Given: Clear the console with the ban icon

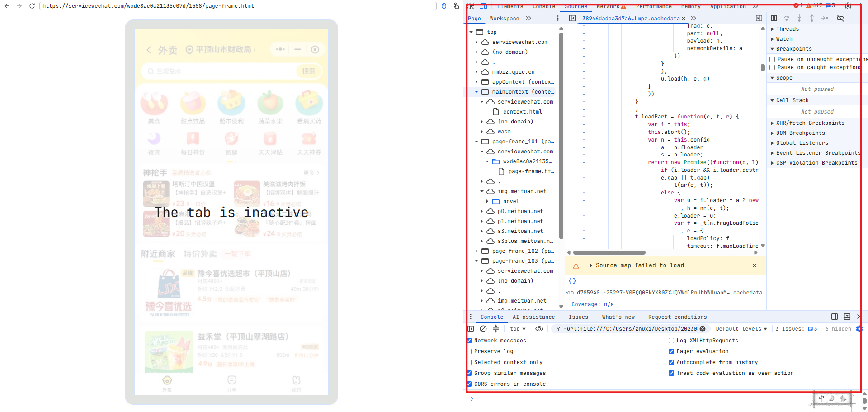Looking at the screenshot, I should (x=483, y=329).
